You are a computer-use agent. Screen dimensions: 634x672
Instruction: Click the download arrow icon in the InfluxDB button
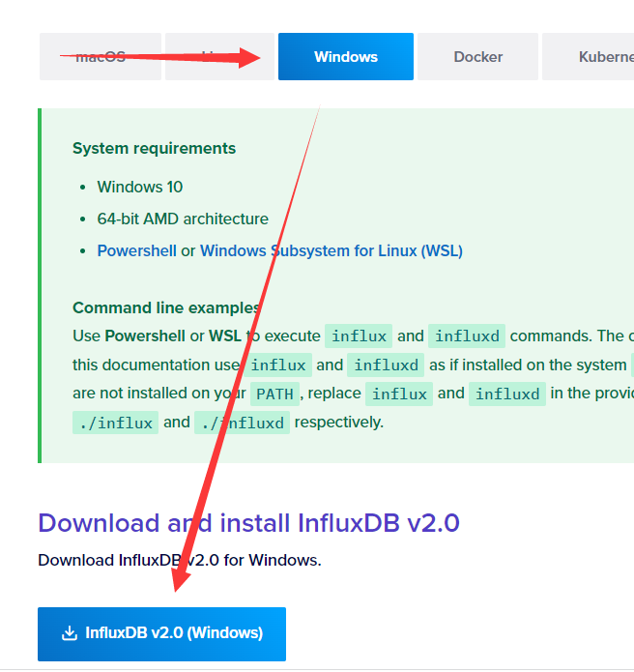(70, 633)
